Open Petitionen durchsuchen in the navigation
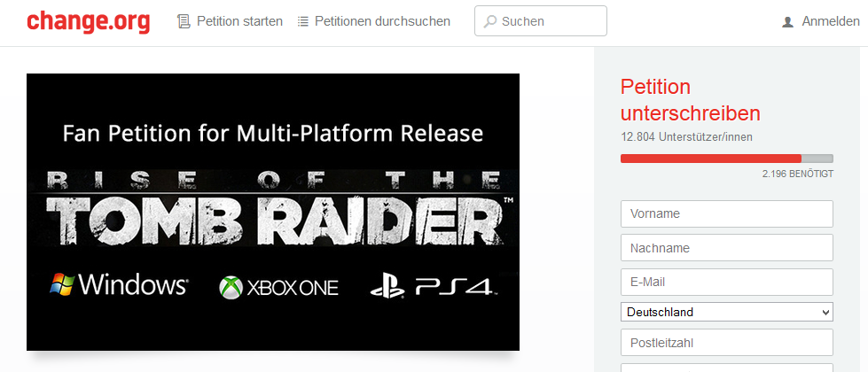Screen dimensions: 868x372 point(382,21)
